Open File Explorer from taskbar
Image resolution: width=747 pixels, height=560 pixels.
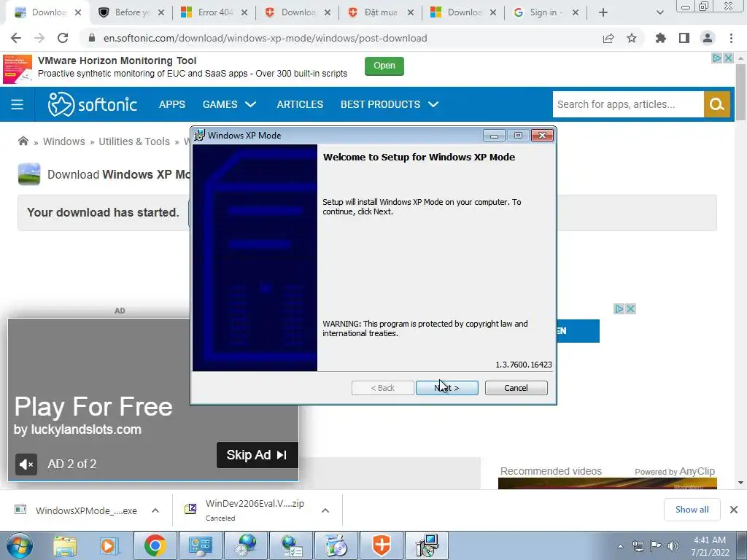65,545
